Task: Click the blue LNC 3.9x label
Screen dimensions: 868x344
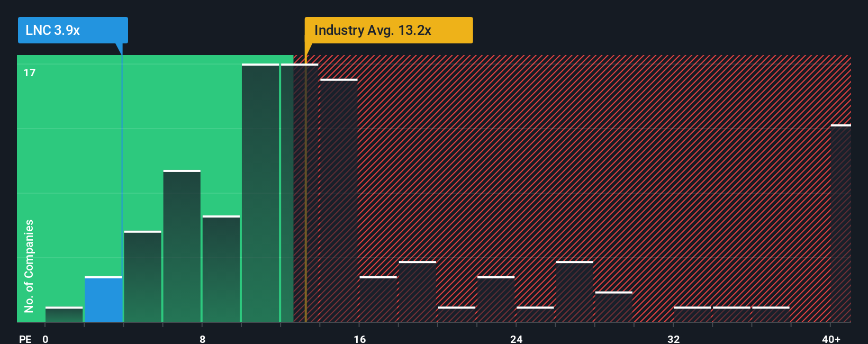Action: tap(73, 30)
